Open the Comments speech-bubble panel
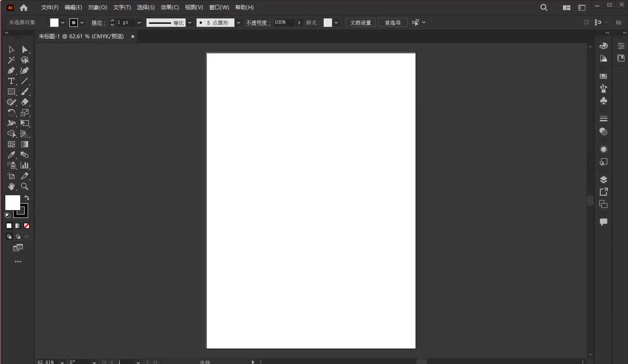 tap(603, 222)
